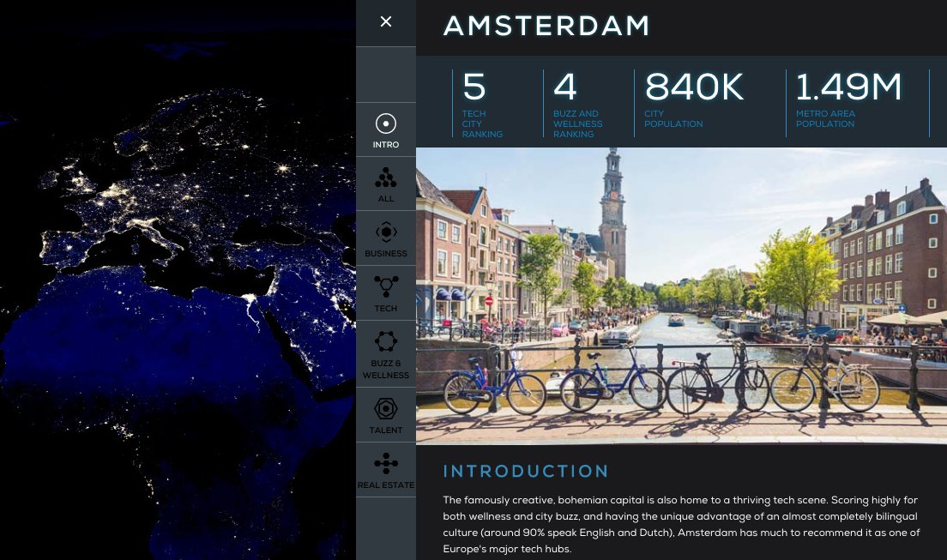Open the Real Estate section icon

click(386, 465)
